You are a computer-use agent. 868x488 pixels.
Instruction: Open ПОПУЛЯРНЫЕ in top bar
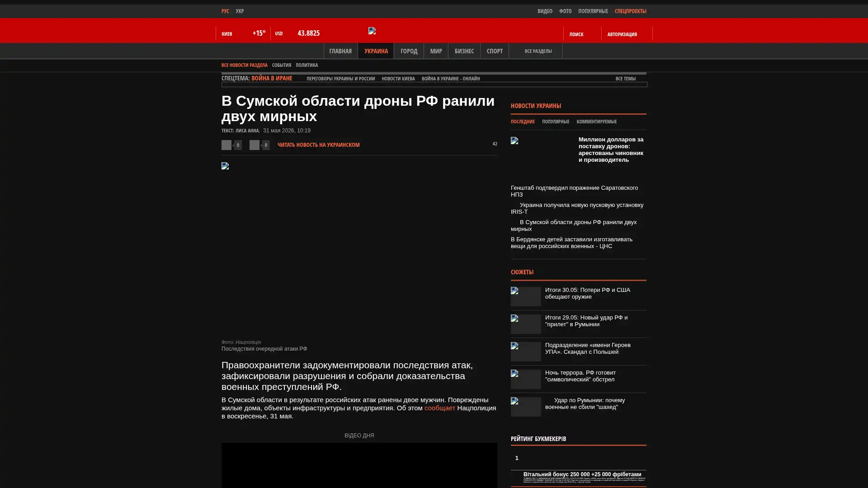point(593,11)
